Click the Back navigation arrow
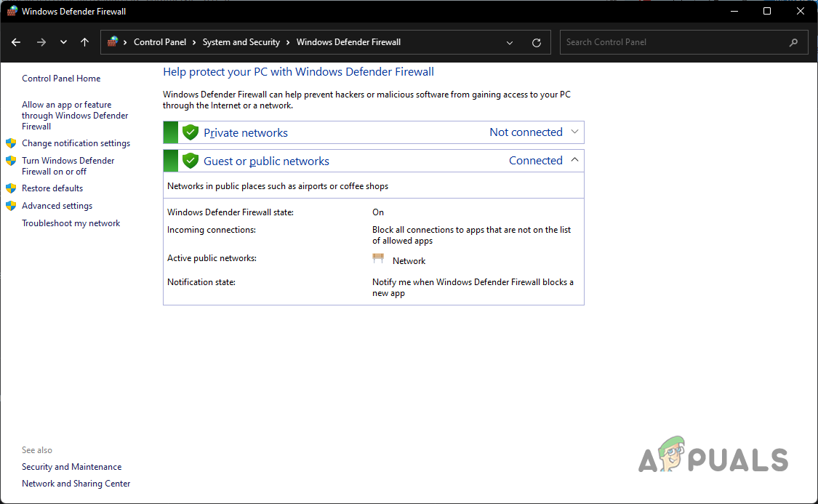Screen dimensions: 818x504 (16, 42)
